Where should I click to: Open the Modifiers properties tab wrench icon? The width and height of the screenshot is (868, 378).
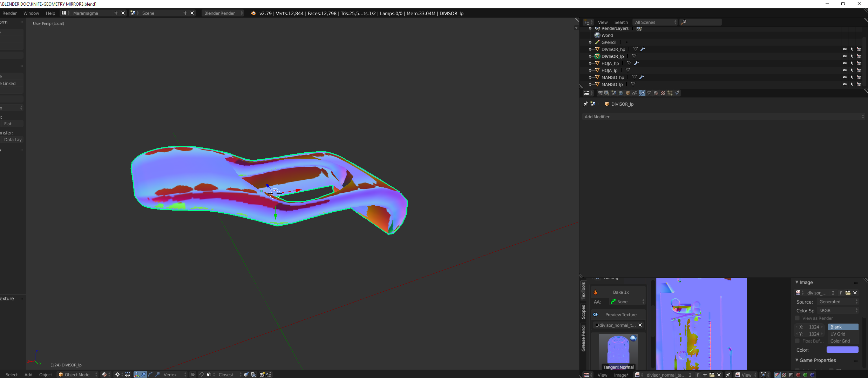tap(642, 93)
